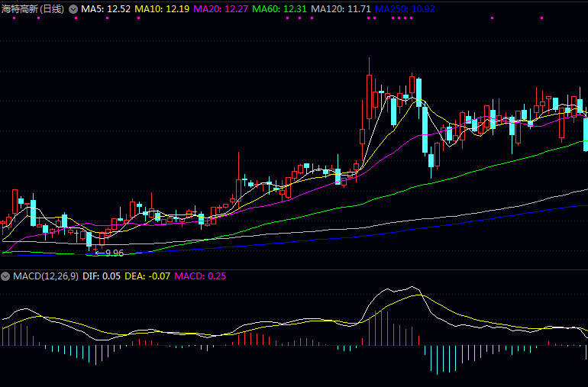Image resolution: width=588 pixels, height=387 pixels.
Task: Expand the MACD indicator settings arrow
Action: point(6,276)
